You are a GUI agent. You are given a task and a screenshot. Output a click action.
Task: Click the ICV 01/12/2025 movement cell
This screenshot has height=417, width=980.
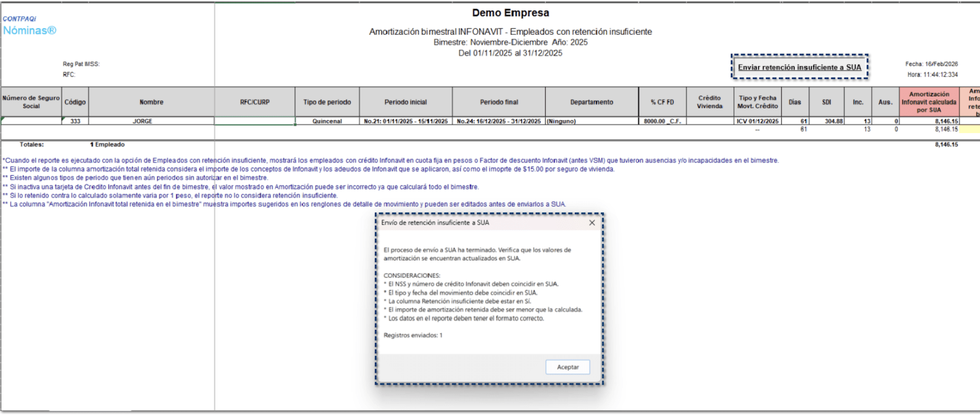tap(757, 122)
